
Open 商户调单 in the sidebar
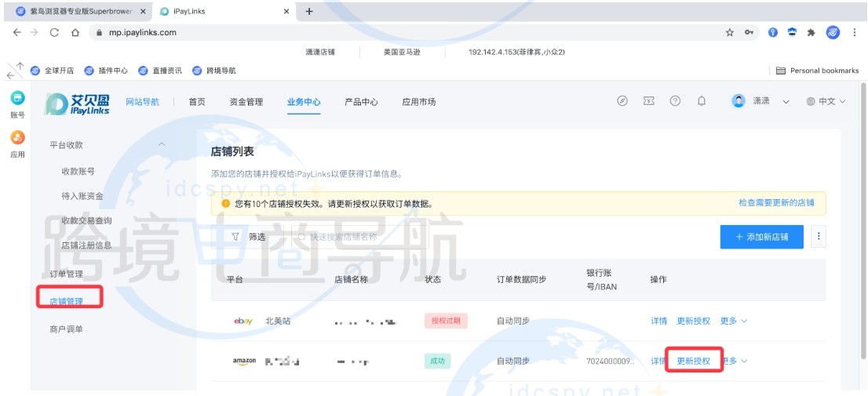(67, 329)
